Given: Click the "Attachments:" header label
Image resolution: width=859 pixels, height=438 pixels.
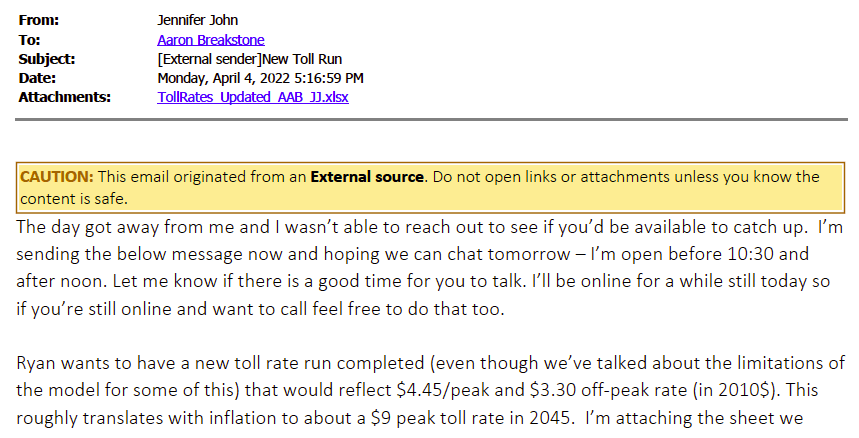Looking at the screenshot, I should (x=65, y=97).
